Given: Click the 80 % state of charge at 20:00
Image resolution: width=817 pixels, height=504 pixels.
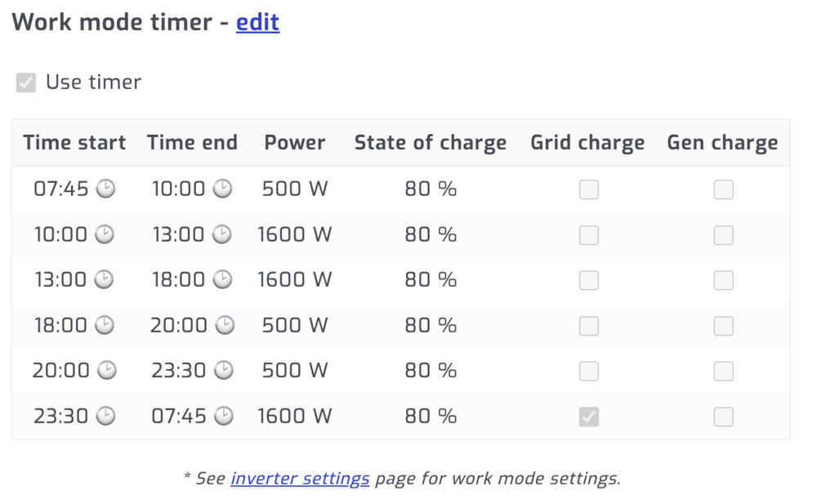Looking at the screenshot, I should pos(430,371).
